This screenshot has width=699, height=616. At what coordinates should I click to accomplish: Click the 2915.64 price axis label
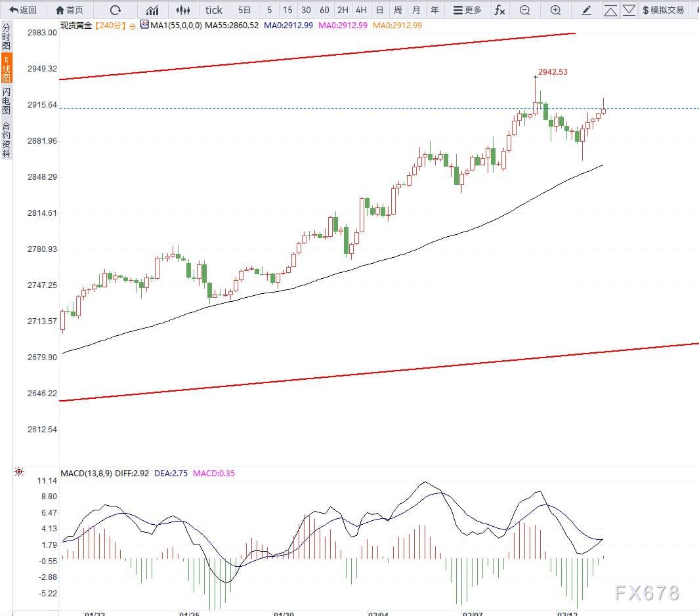click(x=42, y=105)
